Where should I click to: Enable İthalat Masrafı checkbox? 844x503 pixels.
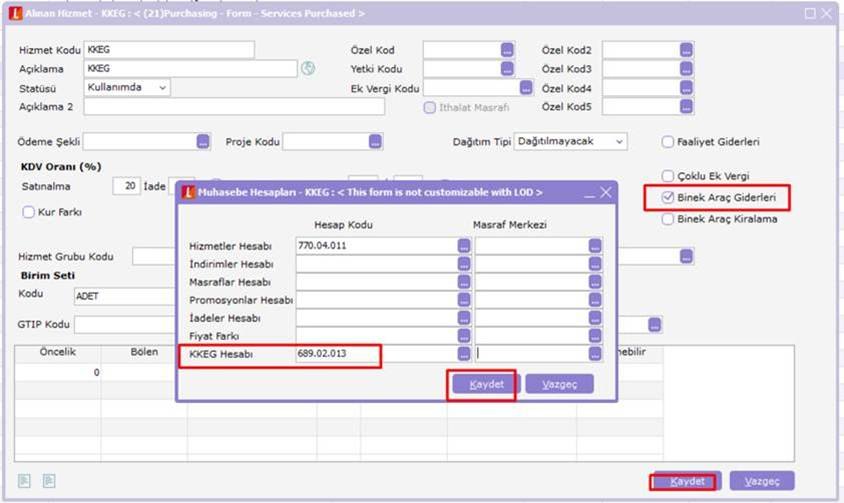coord(430,108)
